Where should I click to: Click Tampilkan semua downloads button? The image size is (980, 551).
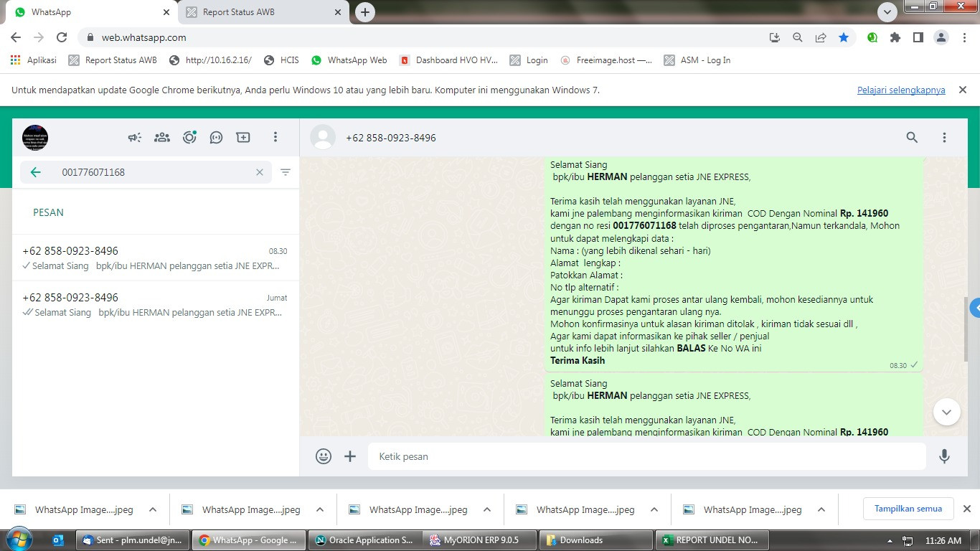pos(908,509)
